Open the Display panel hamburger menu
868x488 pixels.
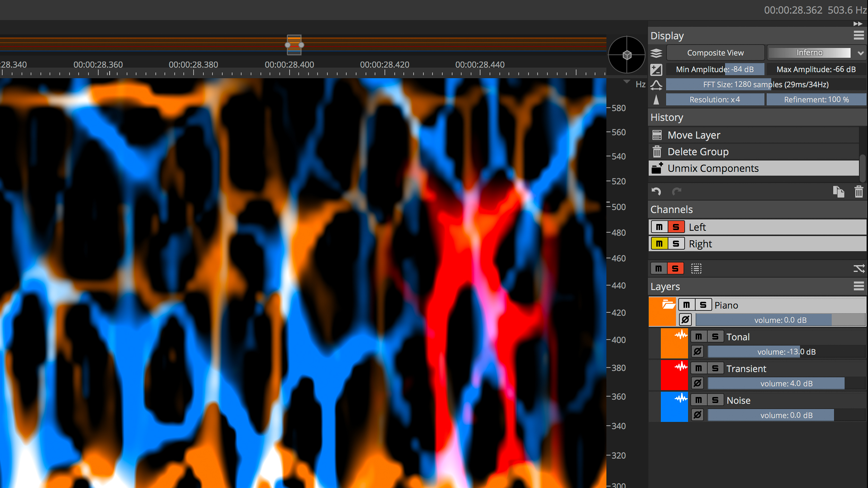(x=859, y=36)
